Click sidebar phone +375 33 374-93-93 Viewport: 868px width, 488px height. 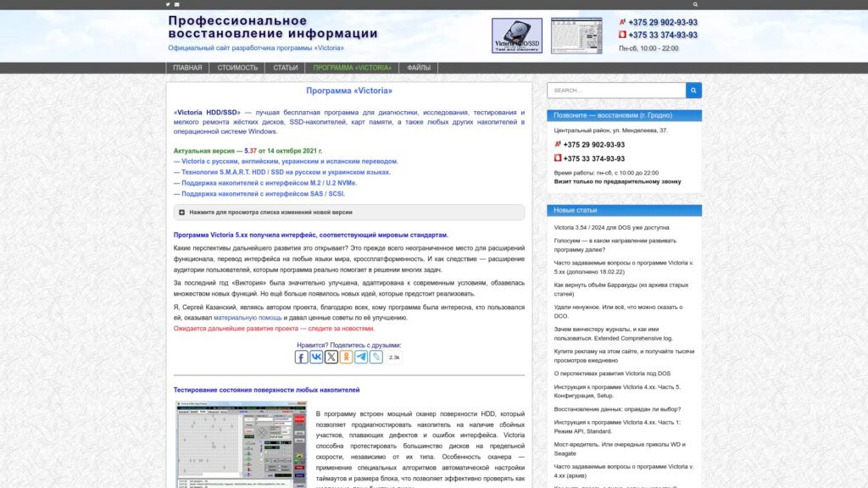[x=593, y=158]
